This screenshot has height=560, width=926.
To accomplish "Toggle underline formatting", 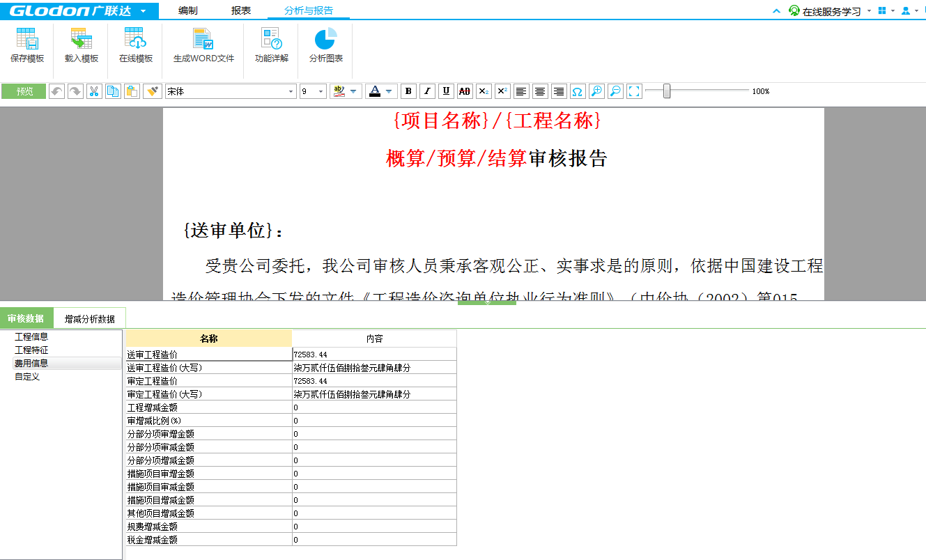I will [446, 91].
